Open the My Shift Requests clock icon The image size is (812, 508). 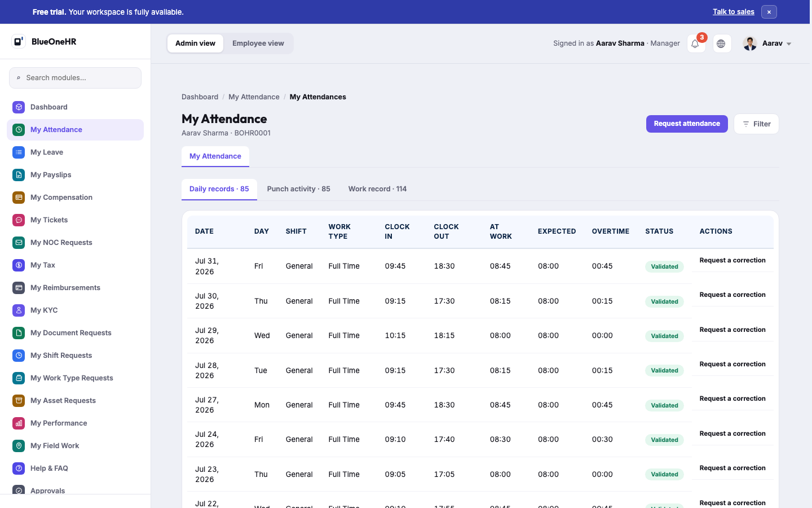point(19,356)
